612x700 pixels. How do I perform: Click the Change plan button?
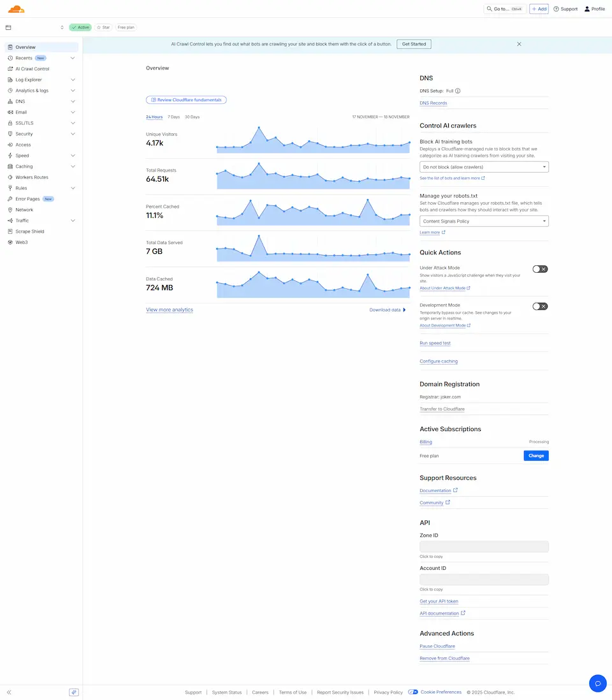(535, 456)
